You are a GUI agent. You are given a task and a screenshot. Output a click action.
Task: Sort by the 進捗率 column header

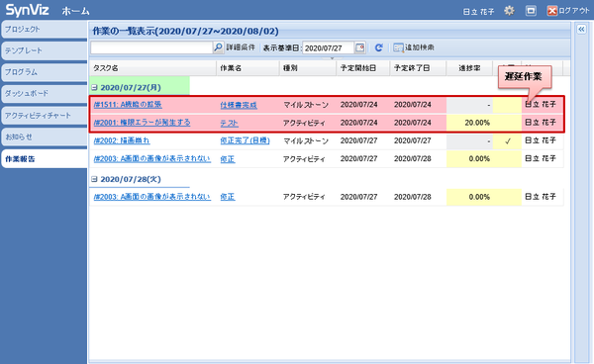469,68
